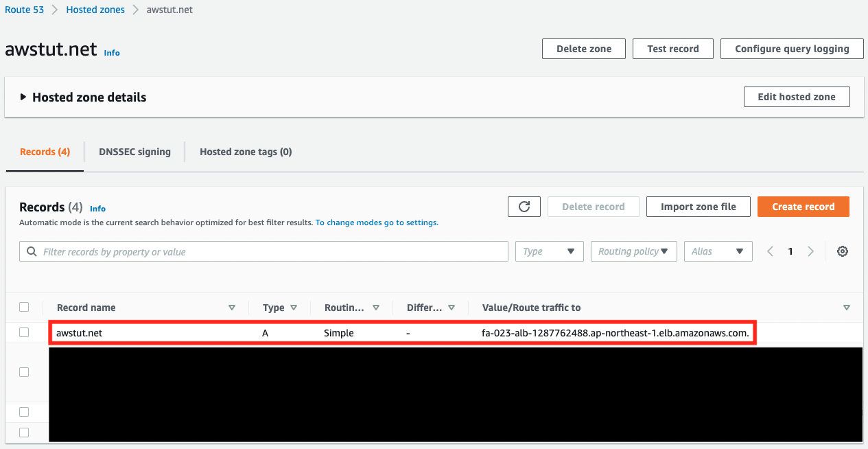Select the awstut.net record checkbox
The height and width of the screenshot is (449, 868).
24,332
